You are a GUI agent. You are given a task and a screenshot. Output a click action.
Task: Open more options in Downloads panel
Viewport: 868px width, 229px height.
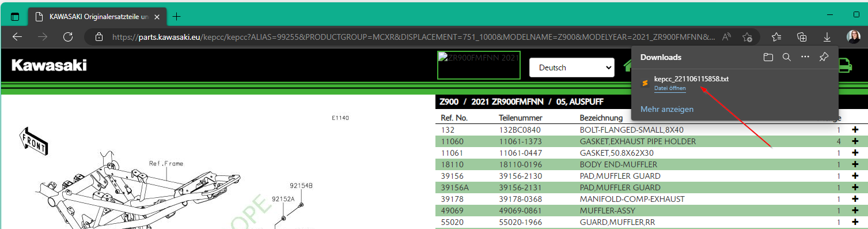pos(805,57)
